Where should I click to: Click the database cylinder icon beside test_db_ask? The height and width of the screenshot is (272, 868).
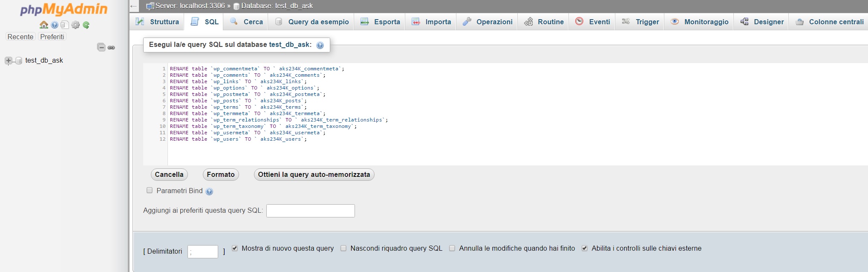19,61
